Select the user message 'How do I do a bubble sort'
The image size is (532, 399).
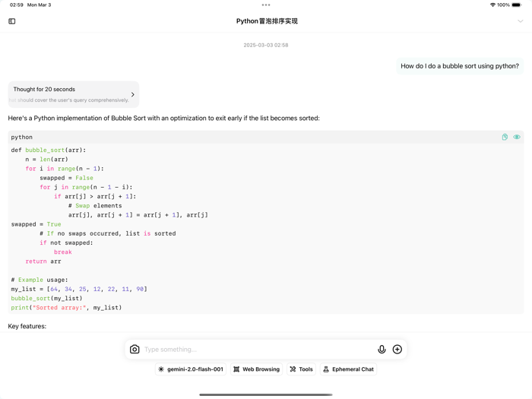point(460,66)
